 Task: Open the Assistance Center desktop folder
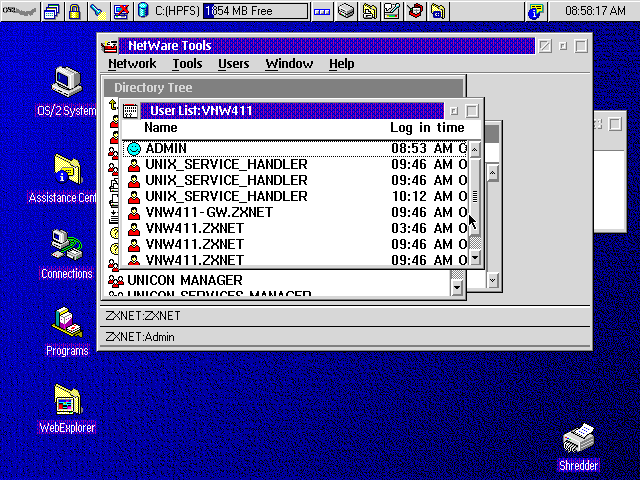(67, 169)
